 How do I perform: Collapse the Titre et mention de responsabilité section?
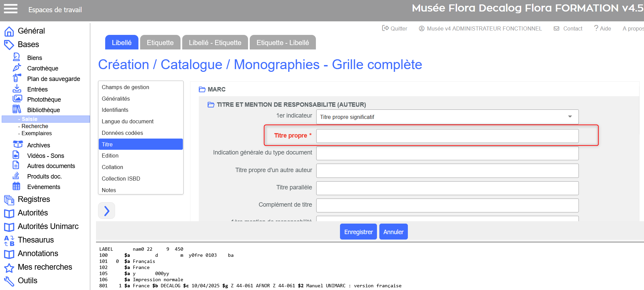tap(211, 105)
